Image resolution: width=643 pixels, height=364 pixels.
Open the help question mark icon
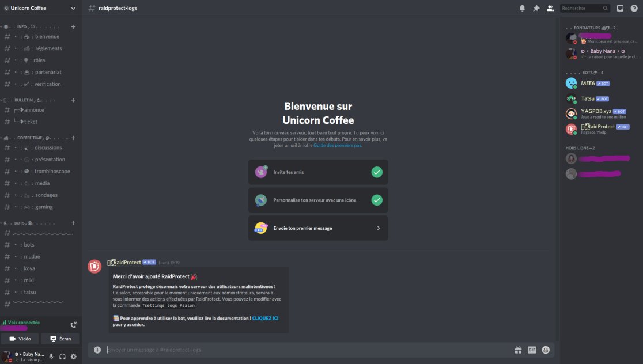(634, 8)
